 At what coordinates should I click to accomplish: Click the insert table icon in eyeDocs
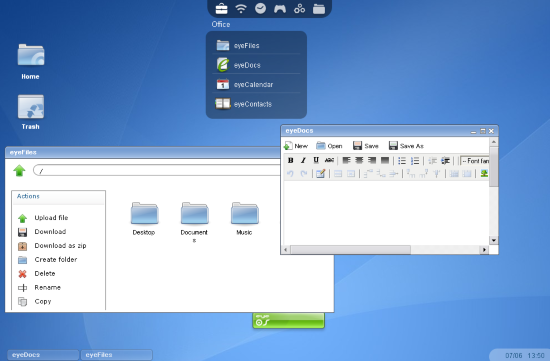tap(320, 173)
